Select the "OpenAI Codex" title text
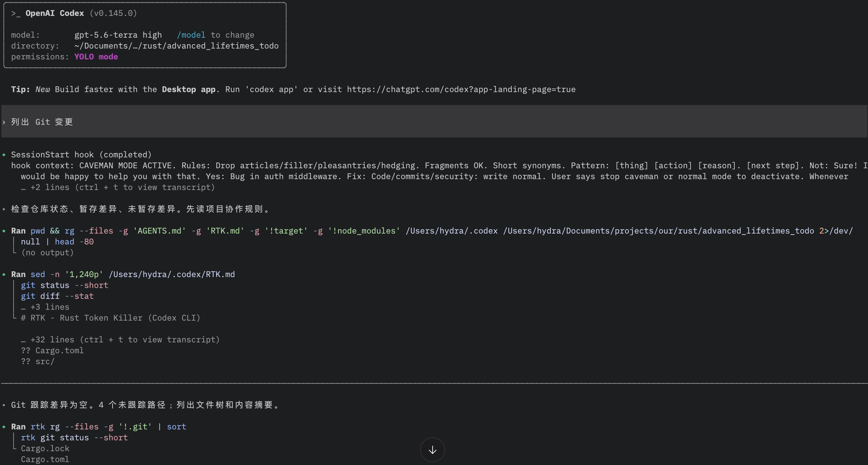 point(55,13)
